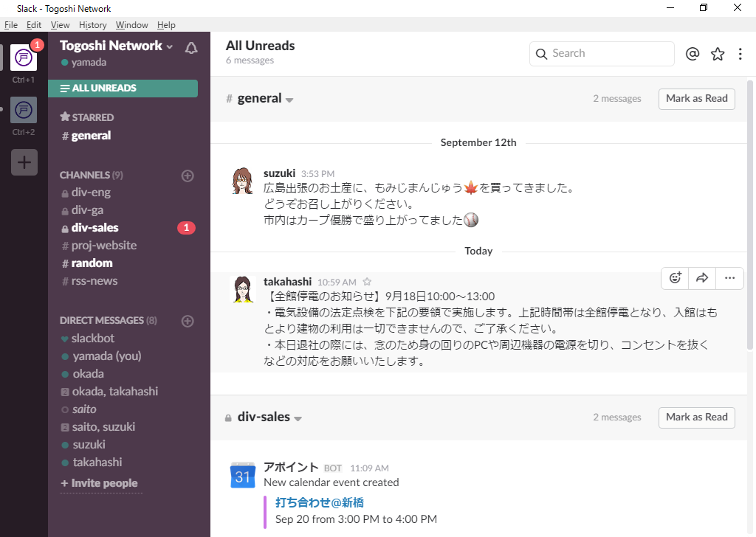Viewport: 756px width, 537px height.
Task: Click the STARRED section header
Action: pyautogui.click(x=87, y=117)
